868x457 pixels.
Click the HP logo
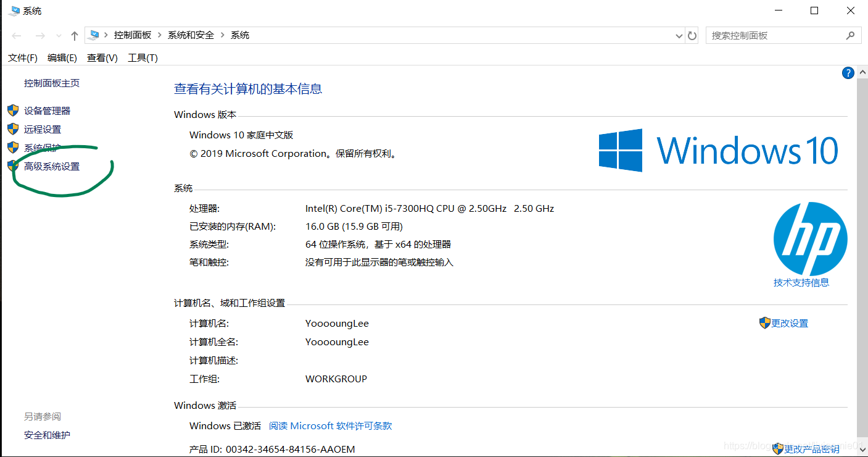[x=811, y=239]
